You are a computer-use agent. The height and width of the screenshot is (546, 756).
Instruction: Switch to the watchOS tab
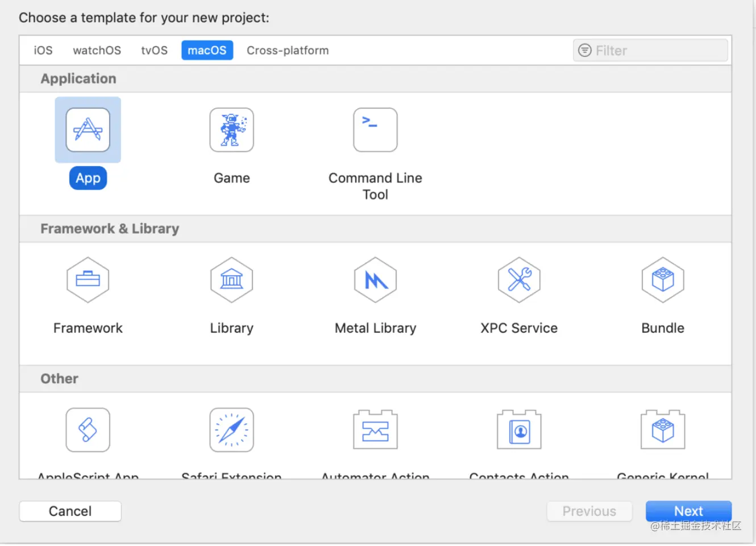tap(97, 50)
